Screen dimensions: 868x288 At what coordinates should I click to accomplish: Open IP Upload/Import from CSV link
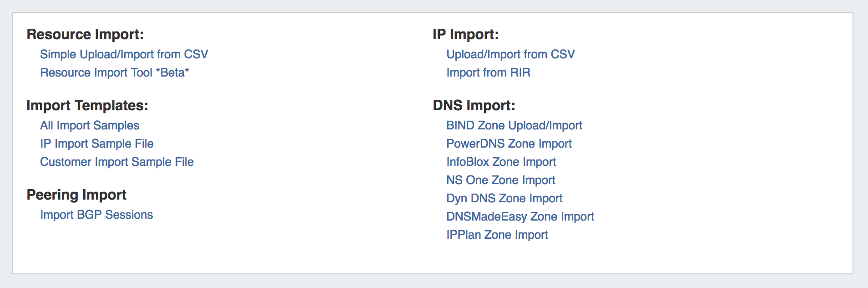[x=510, y=54]
